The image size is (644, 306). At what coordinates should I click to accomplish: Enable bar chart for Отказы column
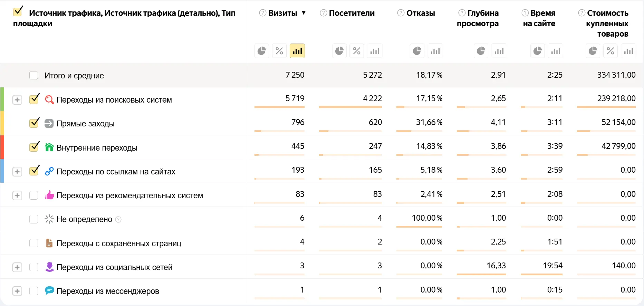pyautogui.click(x=435, y=51)
